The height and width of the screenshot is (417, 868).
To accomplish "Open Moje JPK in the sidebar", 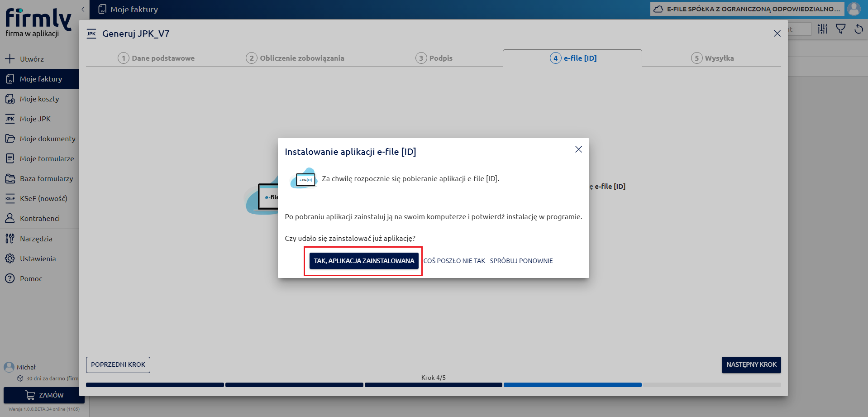I will 40,119.
